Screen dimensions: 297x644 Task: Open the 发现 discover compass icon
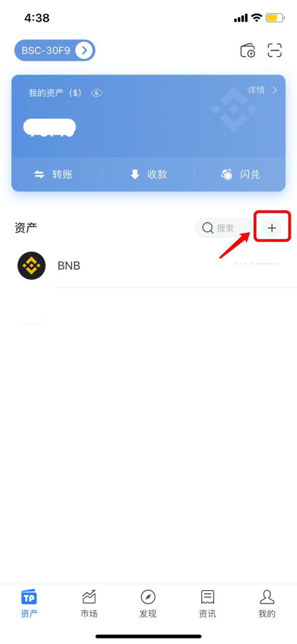tap(148, 597)
